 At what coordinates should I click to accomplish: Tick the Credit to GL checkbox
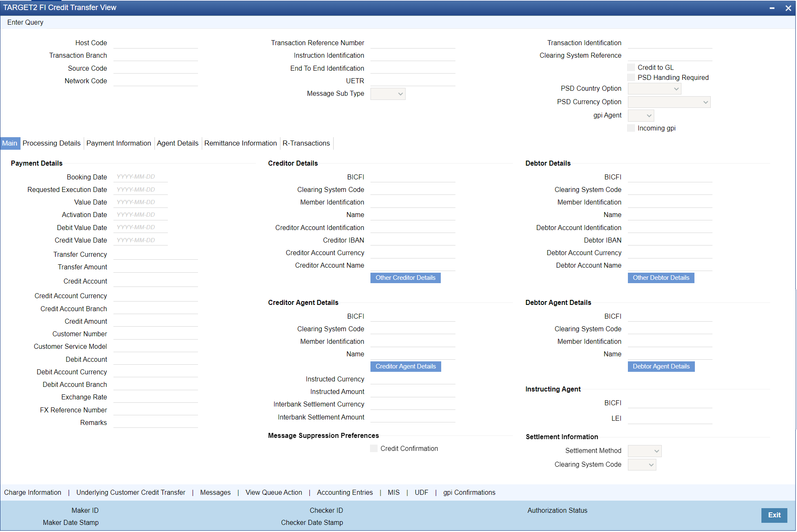[631, 67]
